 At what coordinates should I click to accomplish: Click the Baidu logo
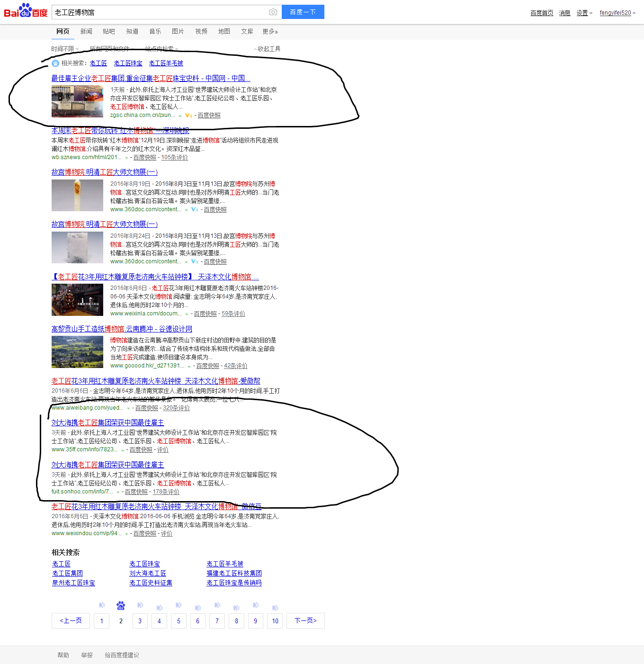[26, 10]
